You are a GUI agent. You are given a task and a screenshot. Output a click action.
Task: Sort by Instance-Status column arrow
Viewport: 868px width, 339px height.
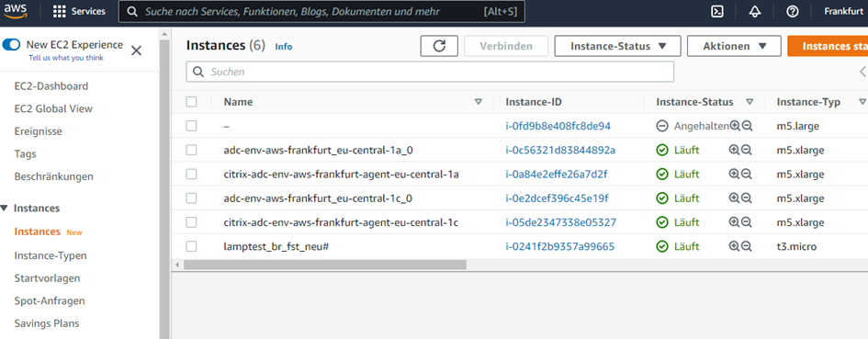750,102
